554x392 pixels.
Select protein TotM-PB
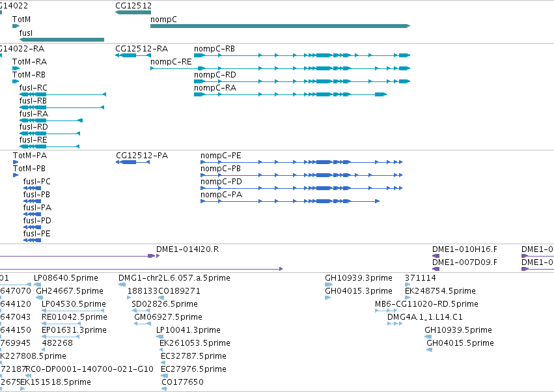pyautogui.click(x=16, y=175)
